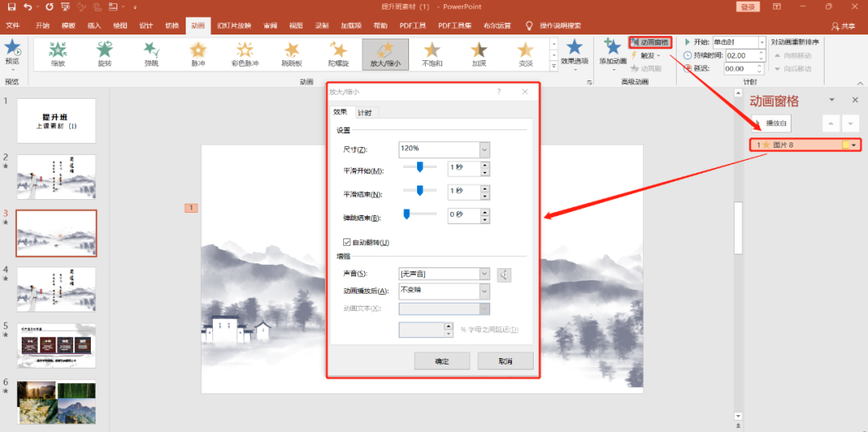Click the lightbulb 操作说明搜索 icon
The image size is (868, 432).
coord(529,26)
